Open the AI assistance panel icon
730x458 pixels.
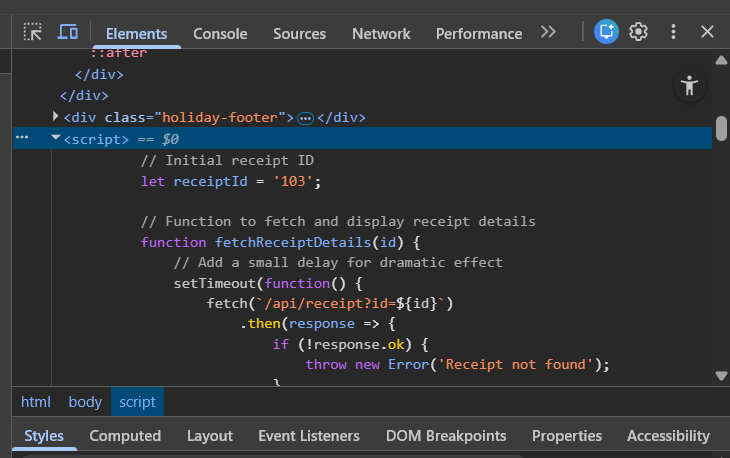click(606, 32)
